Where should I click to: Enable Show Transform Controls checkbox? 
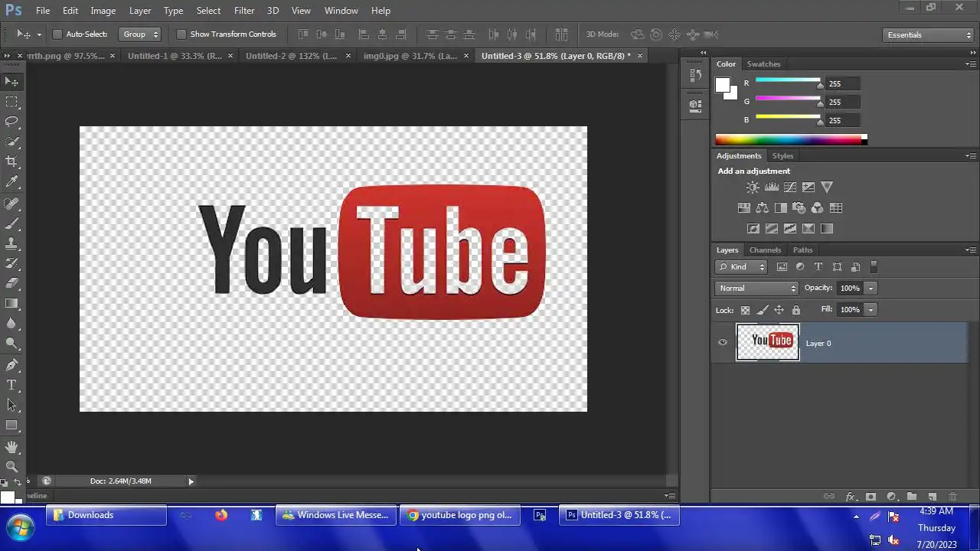(x=181, y=34)
